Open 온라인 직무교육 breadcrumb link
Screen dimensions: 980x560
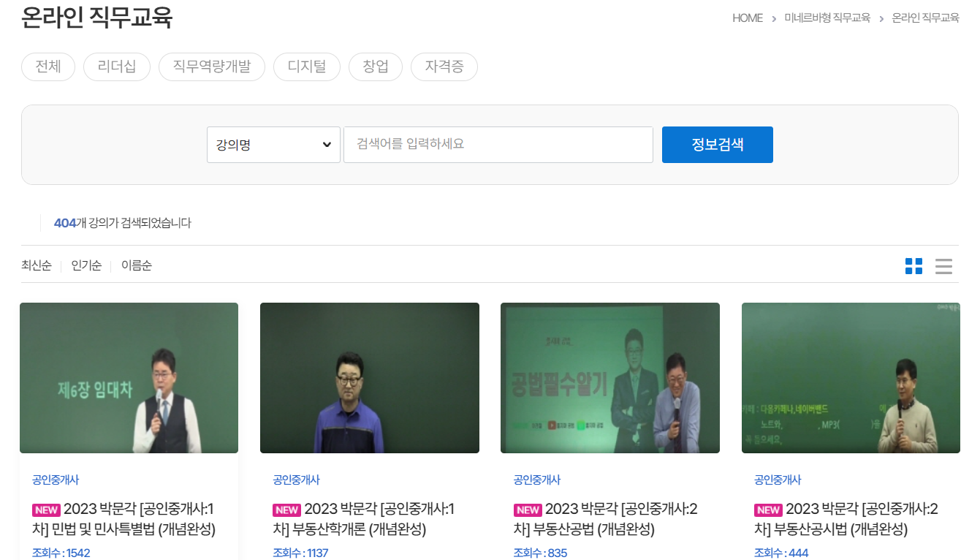click(925, 18)
